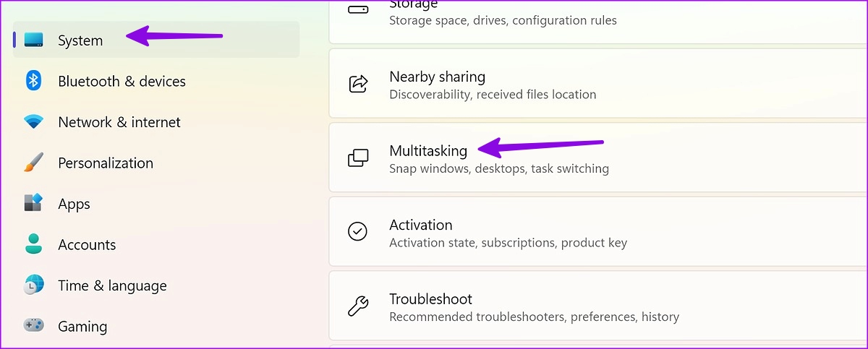Click the Troubleshoot wrench icon
Screen dimensions: 868x349
358,306
